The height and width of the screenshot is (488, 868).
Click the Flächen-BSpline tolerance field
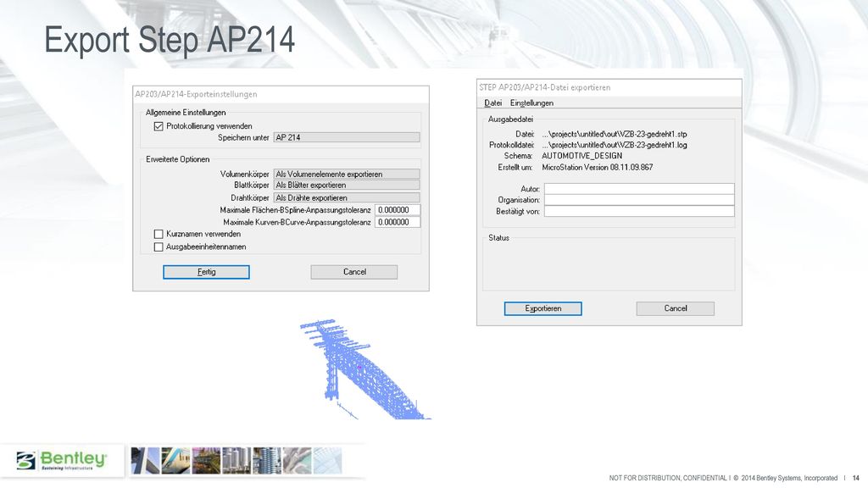pos(398,210)
